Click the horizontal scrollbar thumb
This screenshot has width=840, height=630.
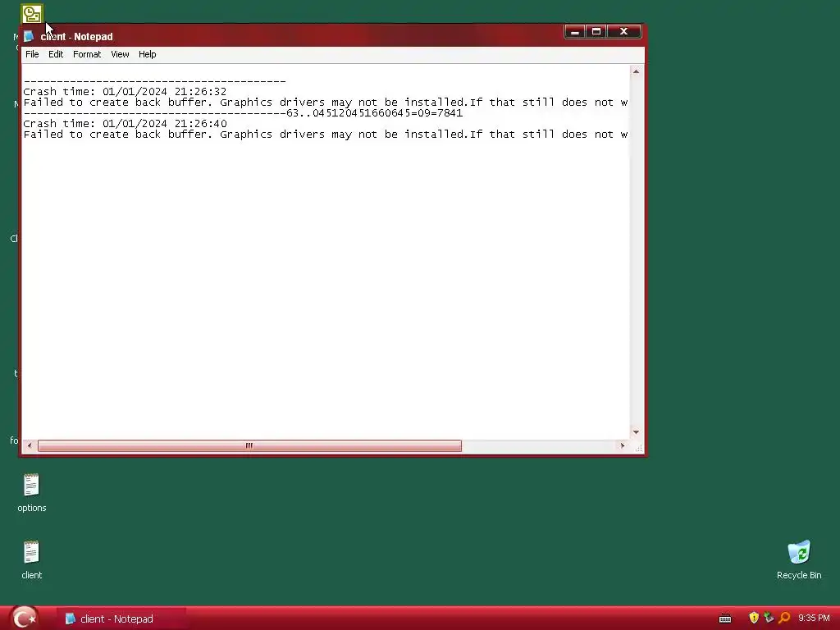pyautogui.click(x=249, y=445)
